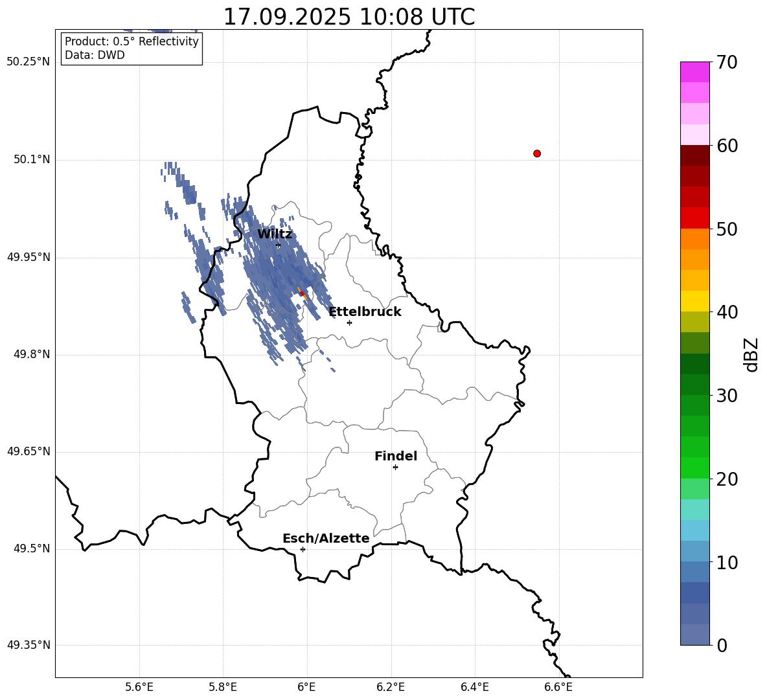Click the red radar site dot
767x700 pixels.
pos(537,153)
